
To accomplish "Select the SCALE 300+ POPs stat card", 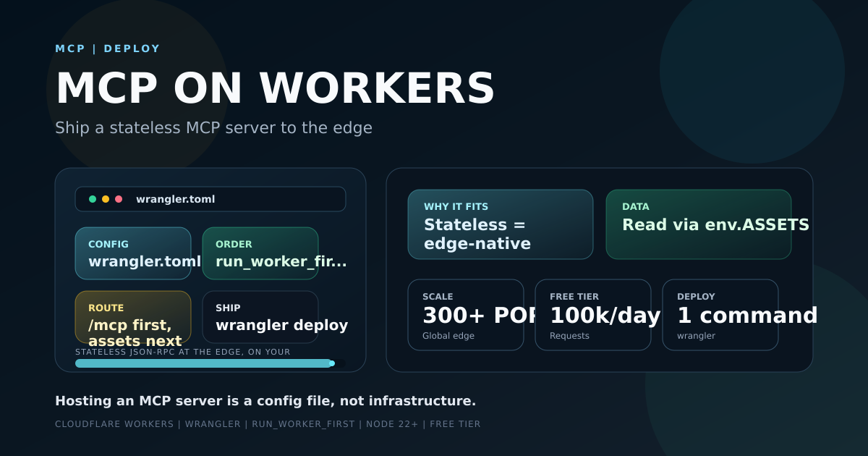I will 466,315.
